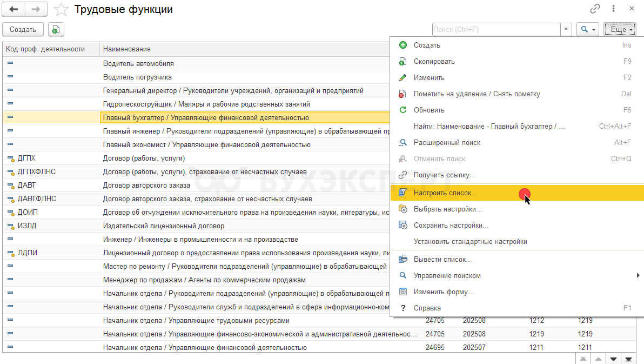Expand the Управление поиском submenu
644x364 pixels.
click(x=447, y=275)
